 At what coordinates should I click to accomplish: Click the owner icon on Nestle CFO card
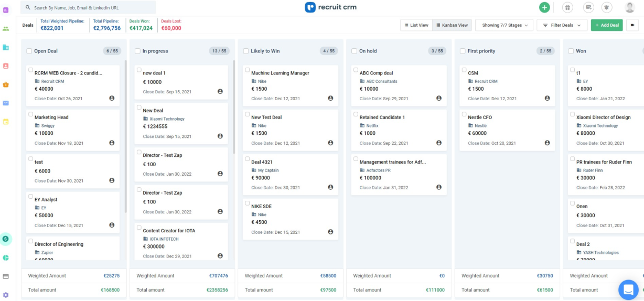tap(547, 143)
